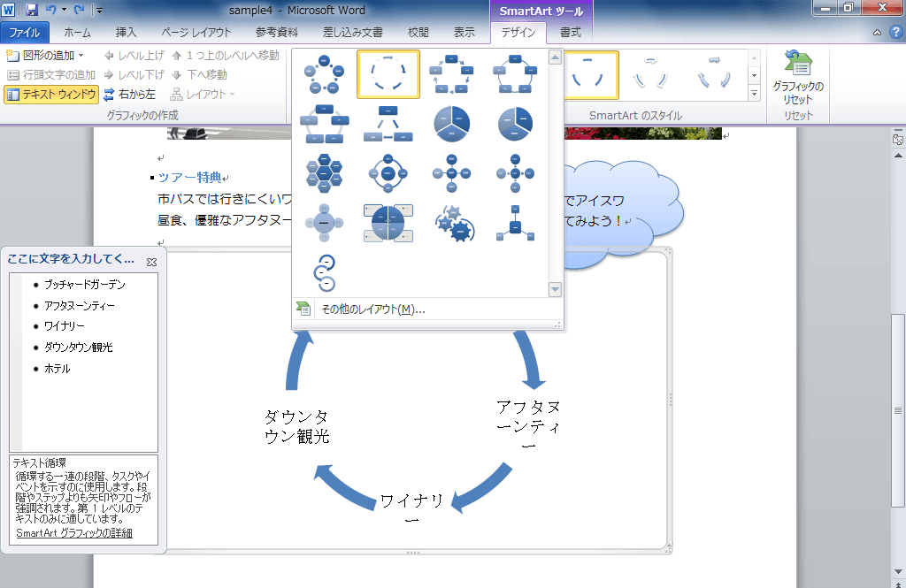Screen dimensions: 906x588
Task: Toggle 右から左 direction button
Action: [129, 94]
